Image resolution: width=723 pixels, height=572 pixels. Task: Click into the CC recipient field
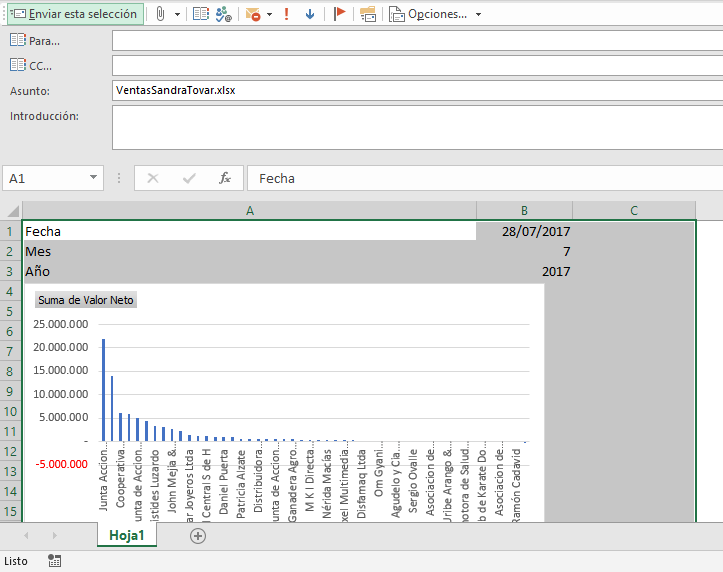(417, 65)
